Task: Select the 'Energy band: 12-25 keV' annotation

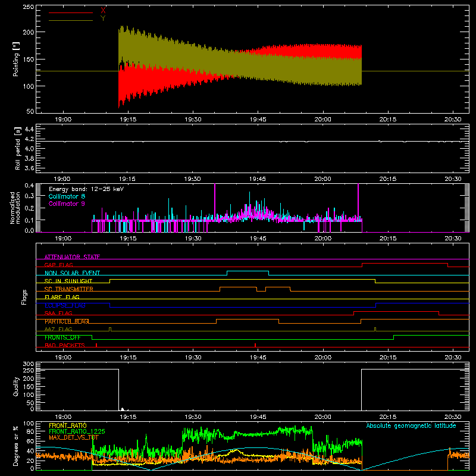Action: click(86, 189)
